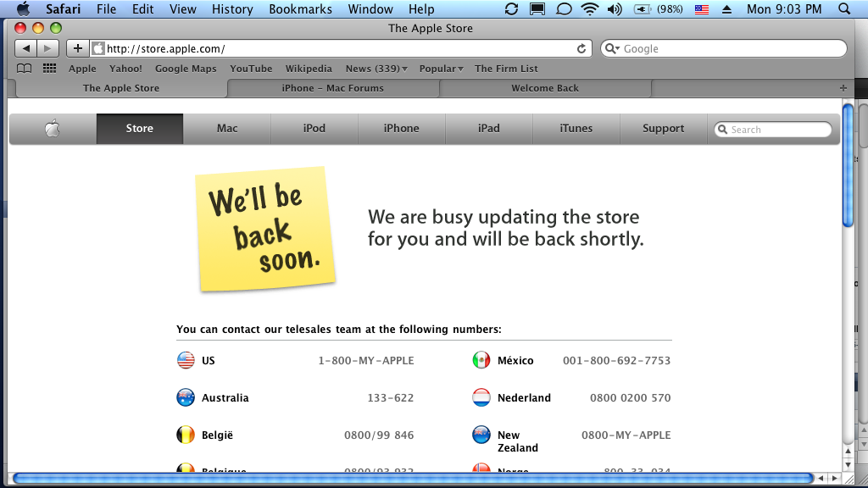Screen dimensions: 868x488
Task: Click the vertical scroll down arrow
Action: pos(848,464)
